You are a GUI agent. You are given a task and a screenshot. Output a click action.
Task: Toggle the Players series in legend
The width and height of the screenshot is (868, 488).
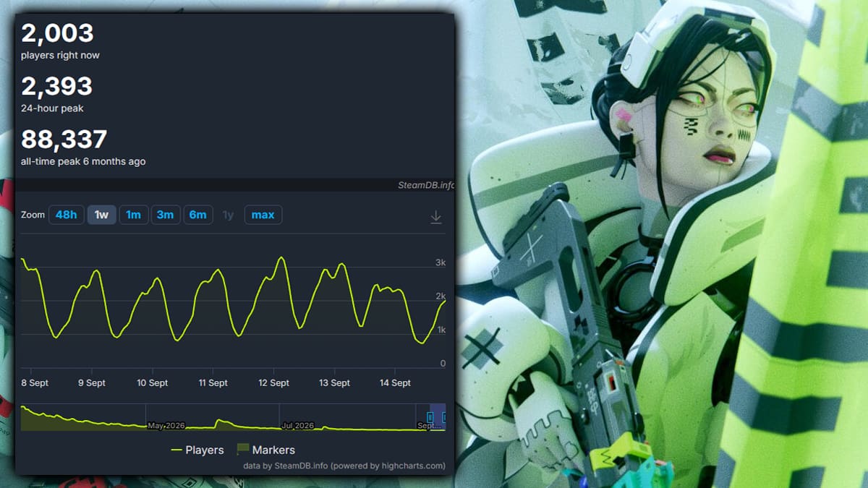pyautogui.click(x=197, y=450)
